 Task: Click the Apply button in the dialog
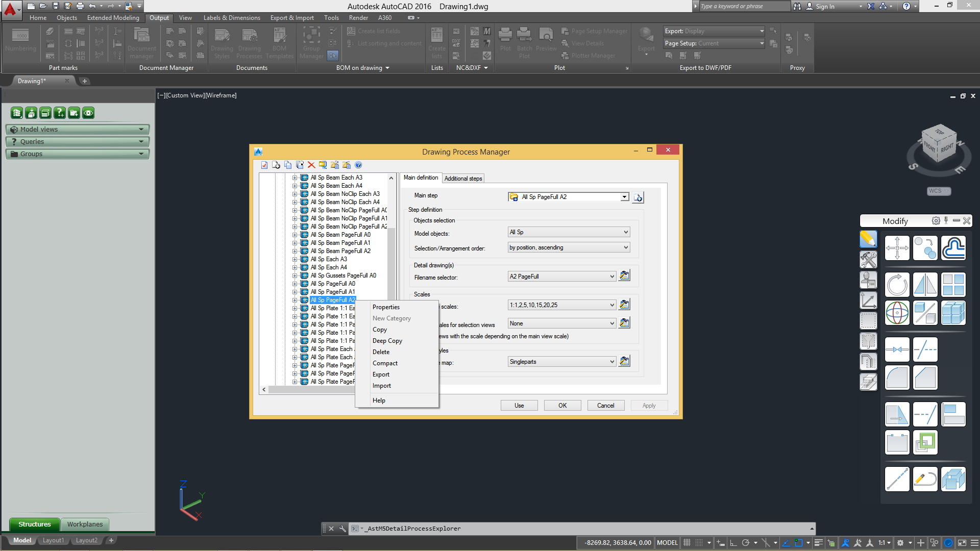(648, 405)
